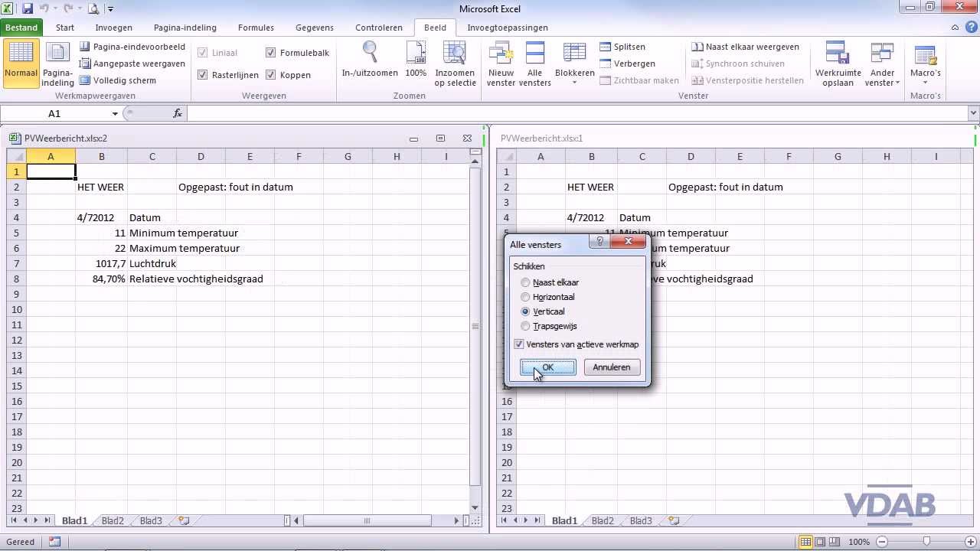Select Blad2 tab in left window
The image size is (980, 551).
pyautogui.click(x=113, y=520)
